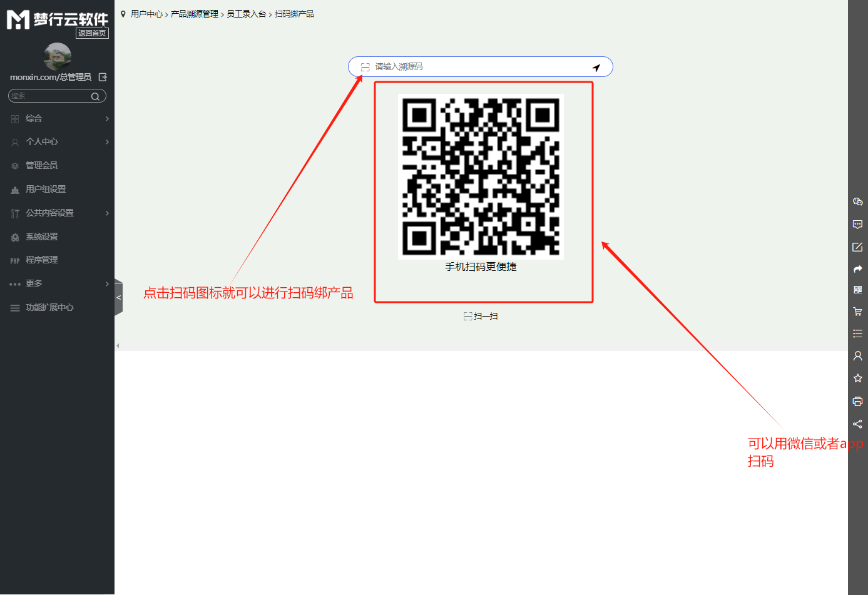
Task: Go to 产品溯源管理 breadcrumb link
Action: (x=195, y=14)
